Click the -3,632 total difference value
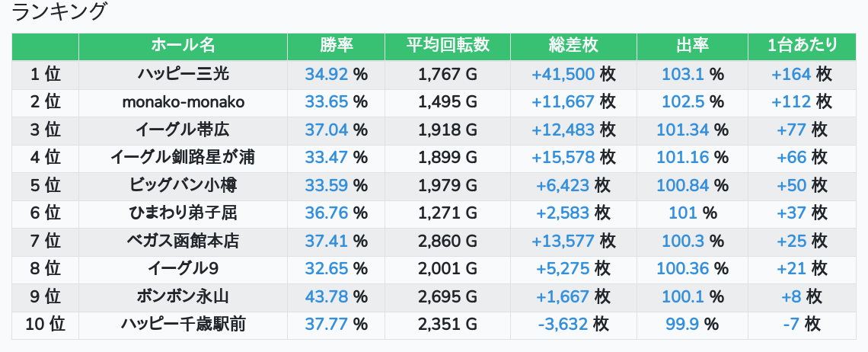The image size is (868, 352). [x=563, y=325]
